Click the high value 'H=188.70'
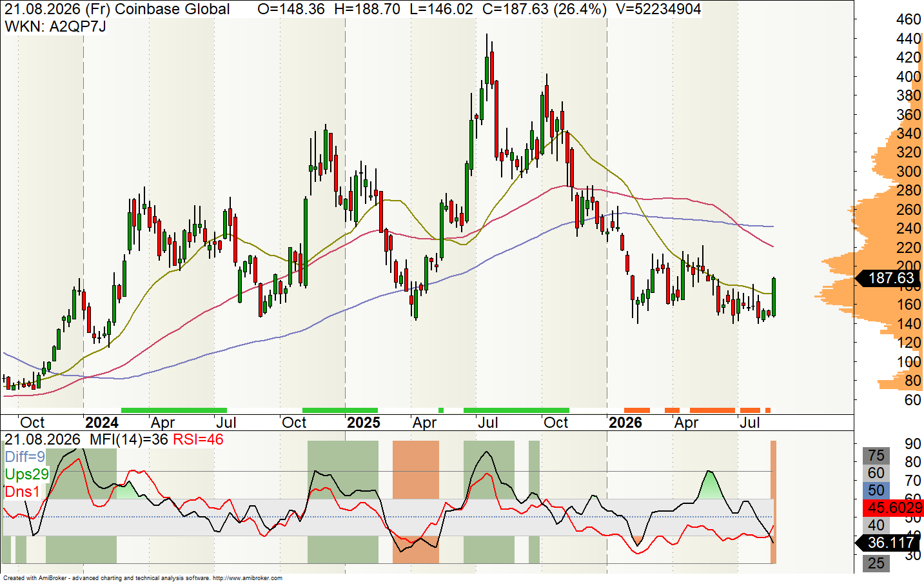Viewport: 924px width, 582px height. [368, 9]
